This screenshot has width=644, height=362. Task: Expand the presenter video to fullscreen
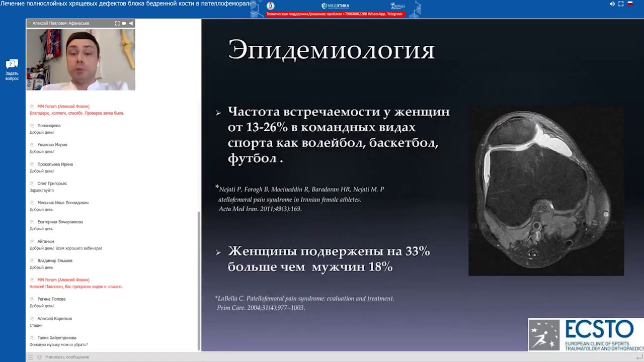117,23
